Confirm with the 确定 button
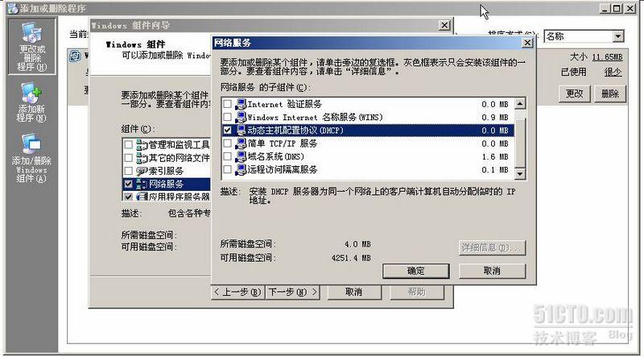This screenshot has height=357, width=644. point(415,271)
